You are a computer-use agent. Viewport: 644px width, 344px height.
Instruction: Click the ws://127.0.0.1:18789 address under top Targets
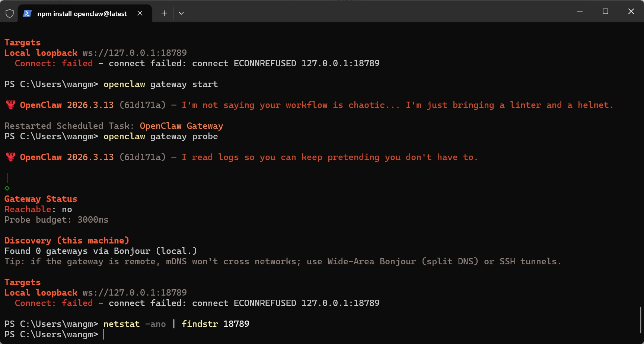point(134,53)
